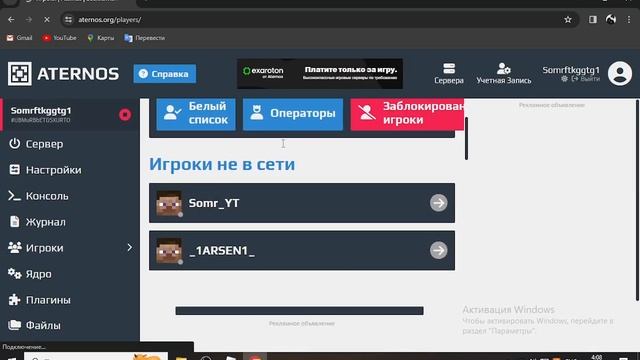Click Somr_YT player avatar
The height and width of the screenshot is (360, 640).
[169, 203]
